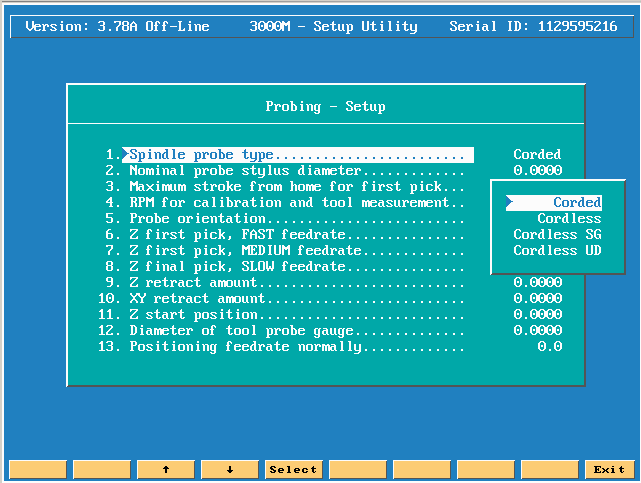Select Z retract amount row
Image resolution: width=641 pixels, height=483 pixels.
point(285,282)
